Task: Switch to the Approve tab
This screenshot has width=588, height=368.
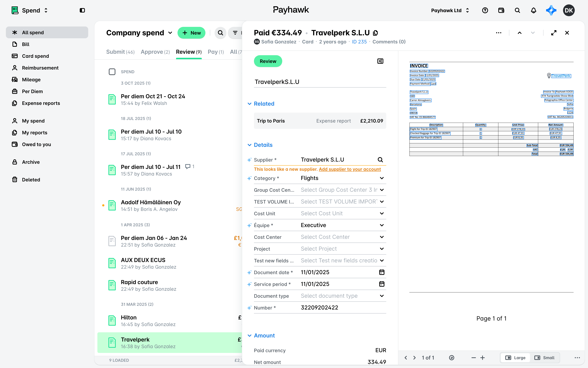Action: click(x=155, y=52)
